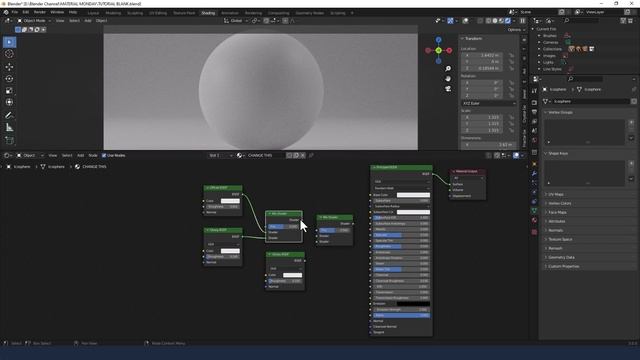The width and height of the screenshot is (640, 360).
Task: Click the Blender logo menu icon
Action: pyautogui.click(x=6, y=12)
